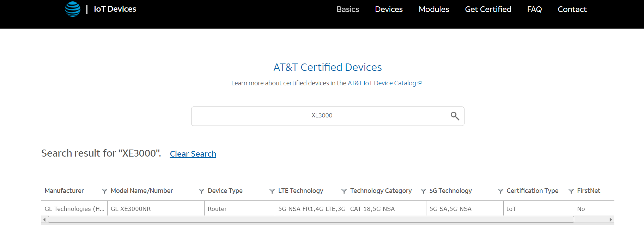Open the Basics nav item
644x225 pixels.
point(348,9)
